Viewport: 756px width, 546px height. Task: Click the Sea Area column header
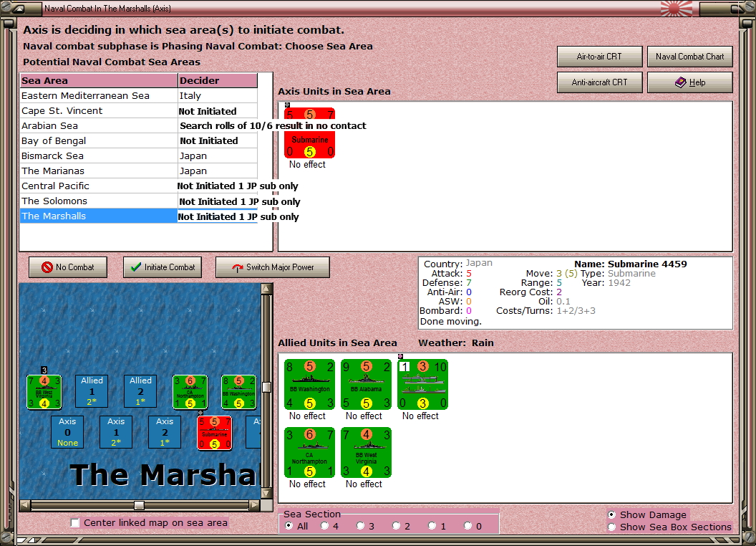[x=99, y=81]
